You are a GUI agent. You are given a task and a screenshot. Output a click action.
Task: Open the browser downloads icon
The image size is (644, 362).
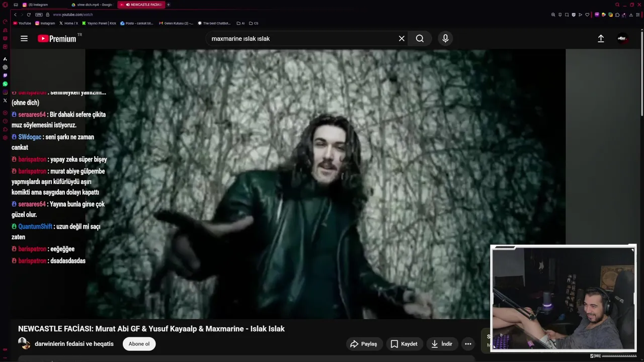click(631, 15)
